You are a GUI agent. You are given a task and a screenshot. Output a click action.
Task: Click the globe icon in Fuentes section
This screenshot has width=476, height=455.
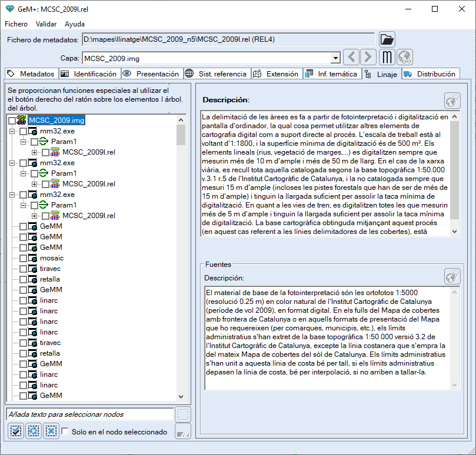click(452, 276)
